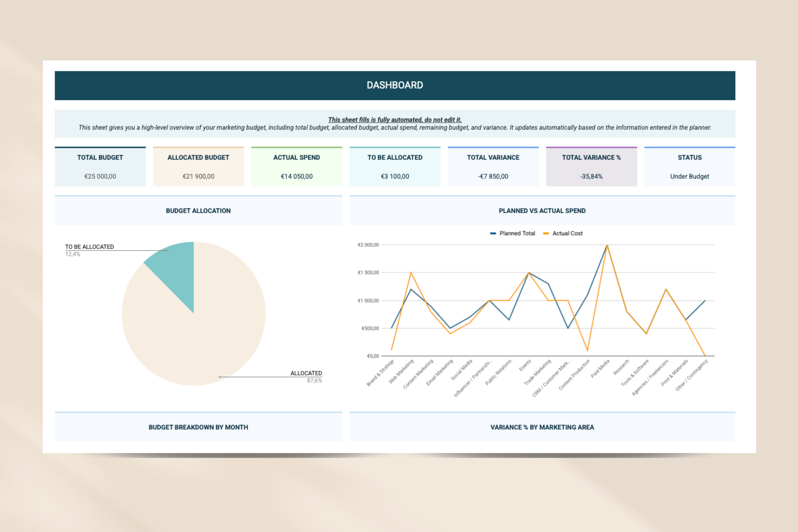Select the BUDGET ALLOCATION section header
This screenshot has width=798, height=532.
coord(198,211)
